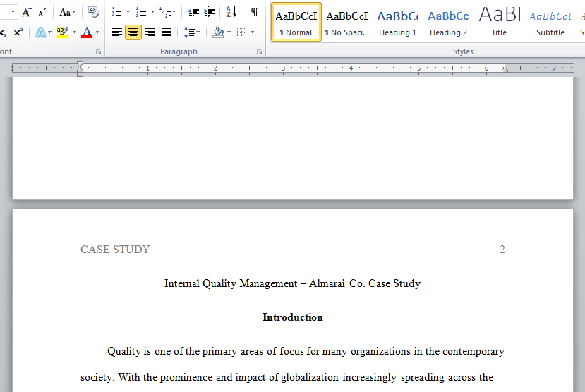The width and height of the screenshot is (585, 392).
Task: Justify the paragraph text
Action: coord(167,33)
